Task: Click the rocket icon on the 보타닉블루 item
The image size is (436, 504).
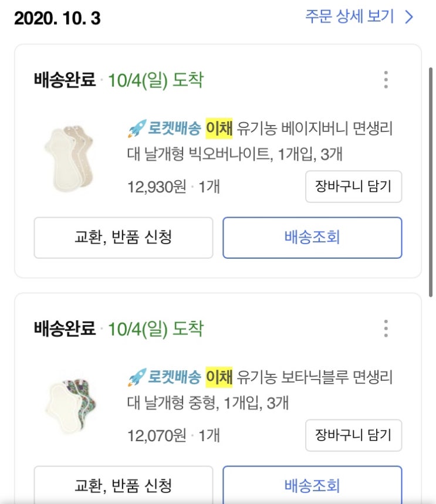Action: (x=136, y=376)
